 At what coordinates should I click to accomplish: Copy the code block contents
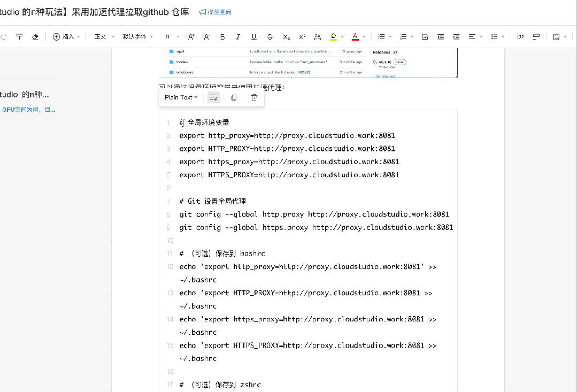click(x=234, y=97)
